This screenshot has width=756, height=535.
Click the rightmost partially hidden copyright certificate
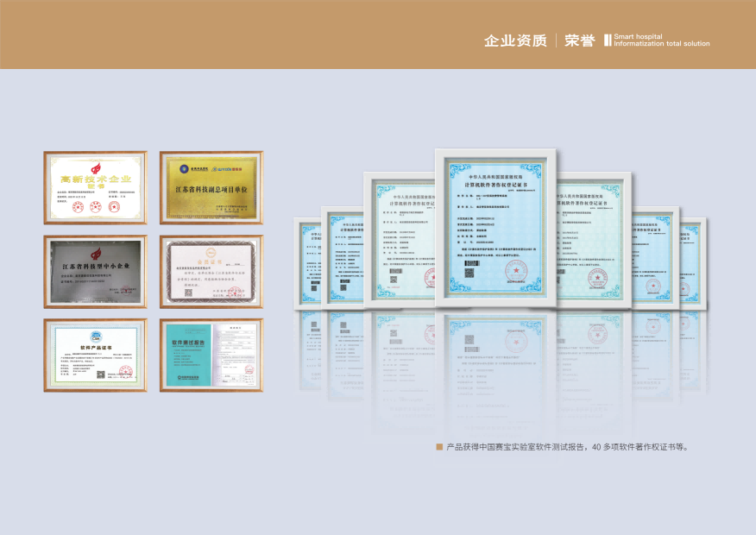(x=696, y=259)
